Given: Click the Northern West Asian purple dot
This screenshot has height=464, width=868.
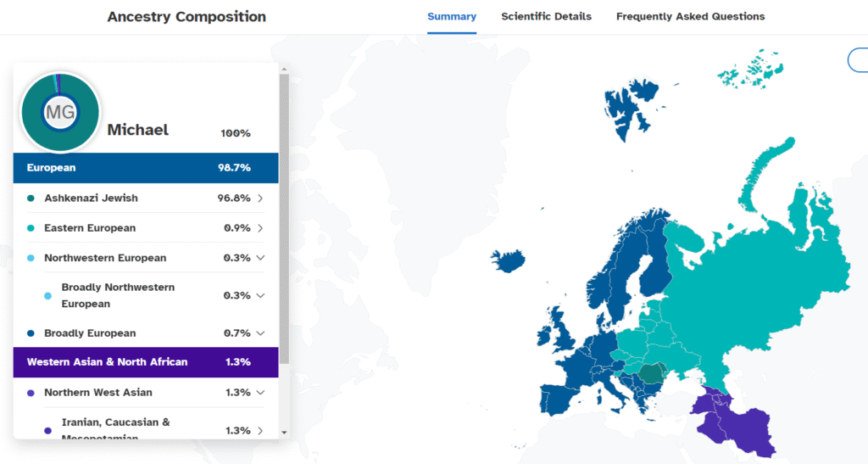Looking at the screenshot, I should click(31, 393).
